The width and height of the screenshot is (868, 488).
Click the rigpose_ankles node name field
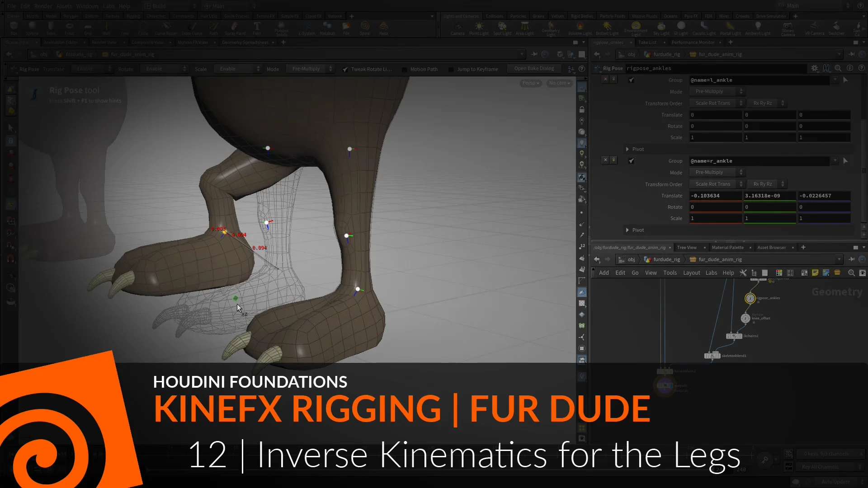click(x=716, y=68)
